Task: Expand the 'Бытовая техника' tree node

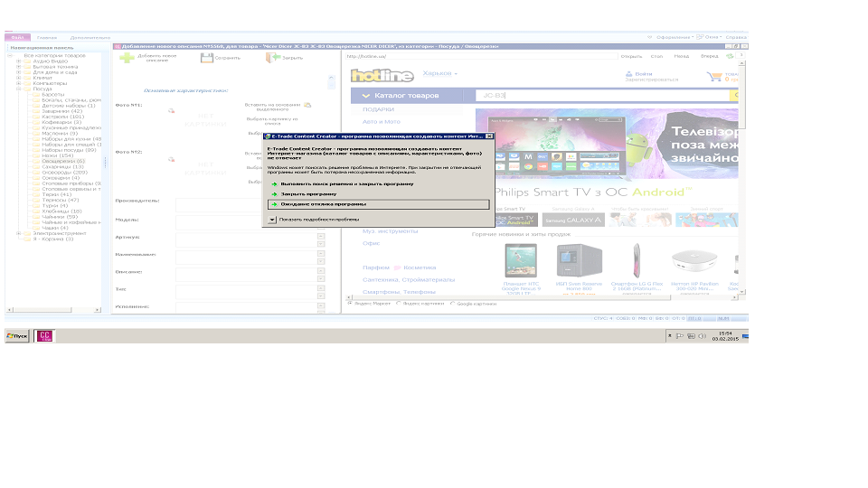Action: click(18, 66)
